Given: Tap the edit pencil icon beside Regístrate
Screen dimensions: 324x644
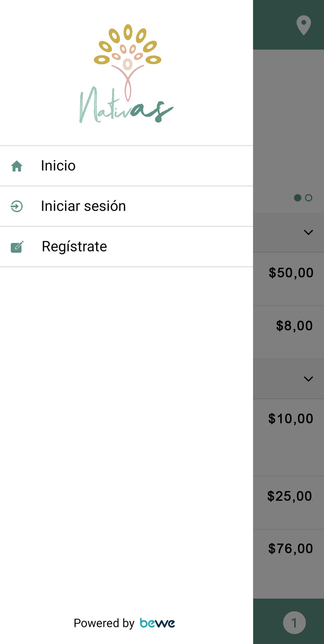Looking at the screenshot, I should pos(17,247).
